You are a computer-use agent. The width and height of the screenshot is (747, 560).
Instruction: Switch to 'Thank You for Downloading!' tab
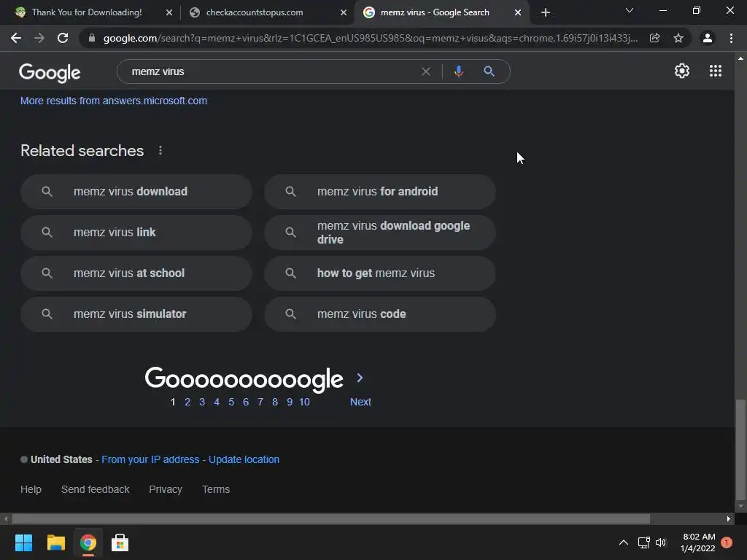(x=87, y=12)
